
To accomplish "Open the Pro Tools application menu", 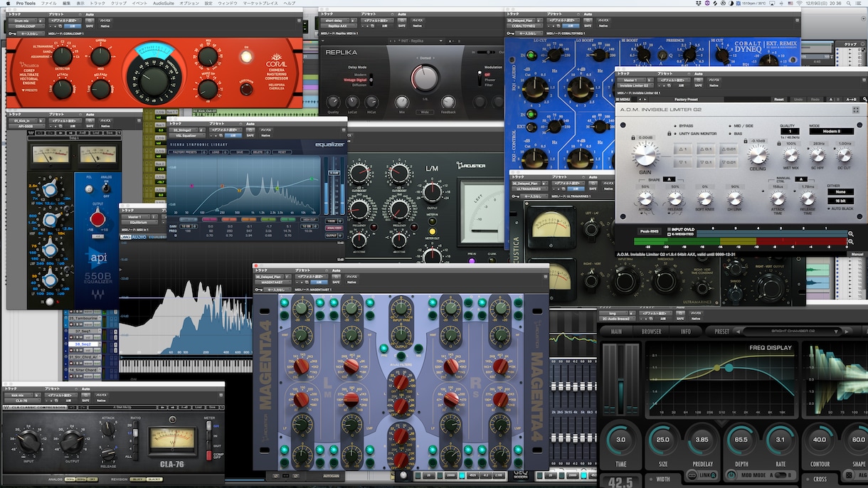I will (27, 4).
